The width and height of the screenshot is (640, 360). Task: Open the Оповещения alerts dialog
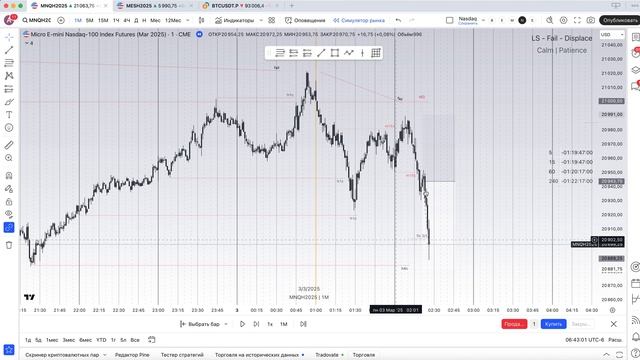[x=305, y=20]
